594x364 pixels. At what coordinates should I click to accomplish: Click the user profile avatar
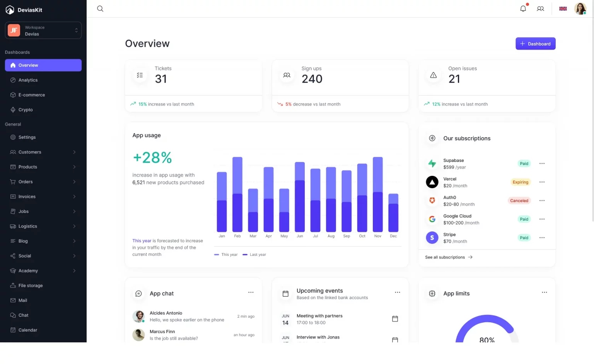(580, 9)
